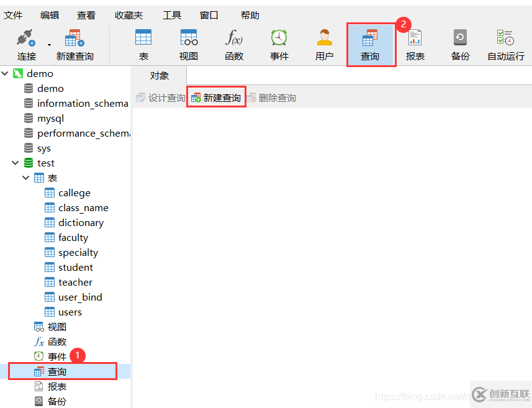This screenshot has width=532, height=408.
Task: Select the 表 node under test
Action: pyautogui.click(x=46, y=178)
